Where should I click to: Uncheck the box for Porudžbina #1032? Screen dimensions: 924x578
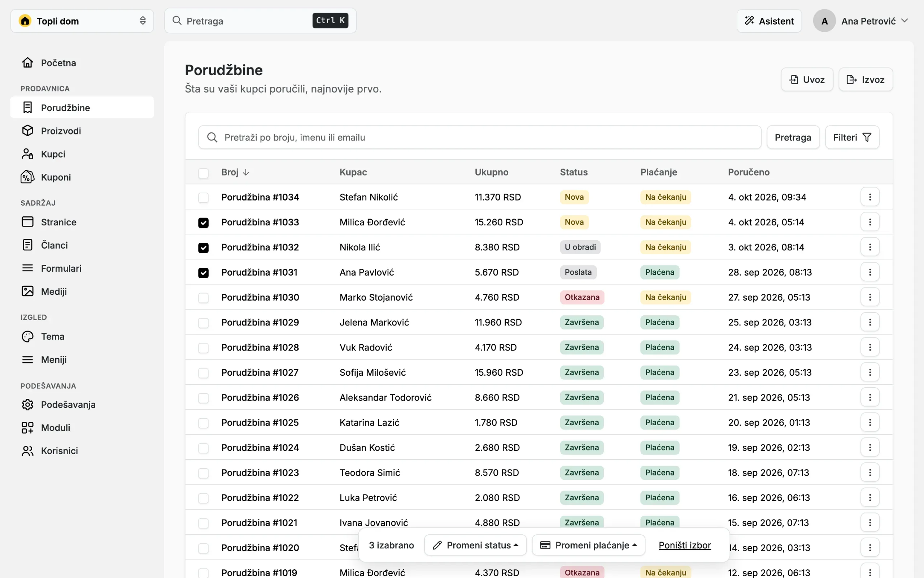[x=204, y=248]
